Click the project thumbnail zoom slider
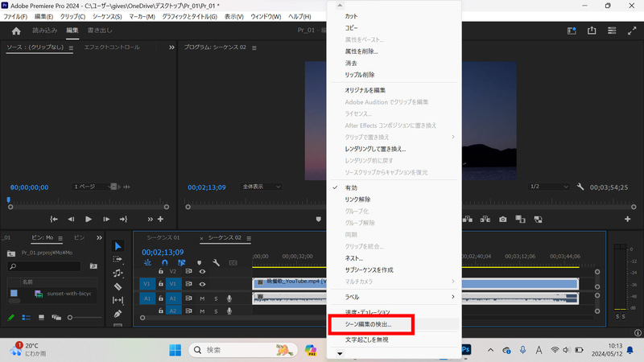Image resolution: width=644 pixels, height=362 pixels. [85, 317]
